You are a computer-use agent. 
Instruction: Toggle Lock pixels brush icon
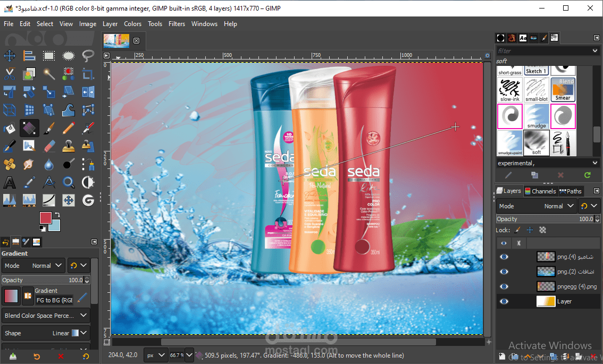[517, 230]
